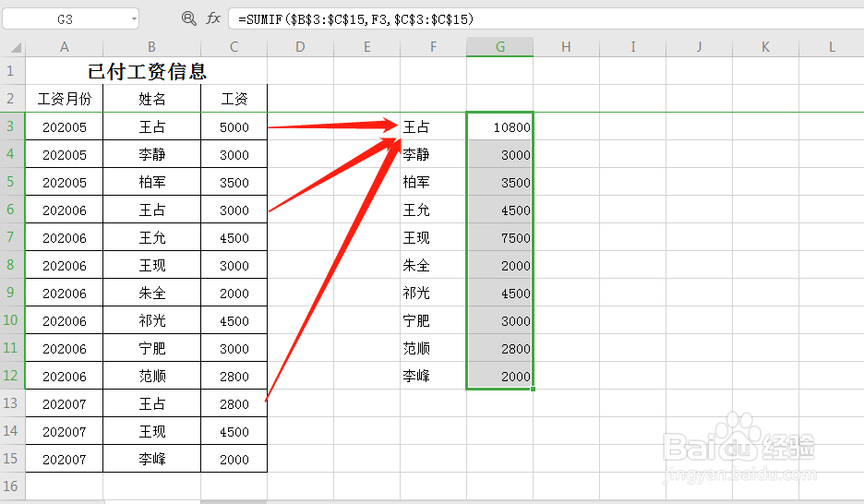Select column A header
This screenshot has height=504, width=864.
(65, 47)
